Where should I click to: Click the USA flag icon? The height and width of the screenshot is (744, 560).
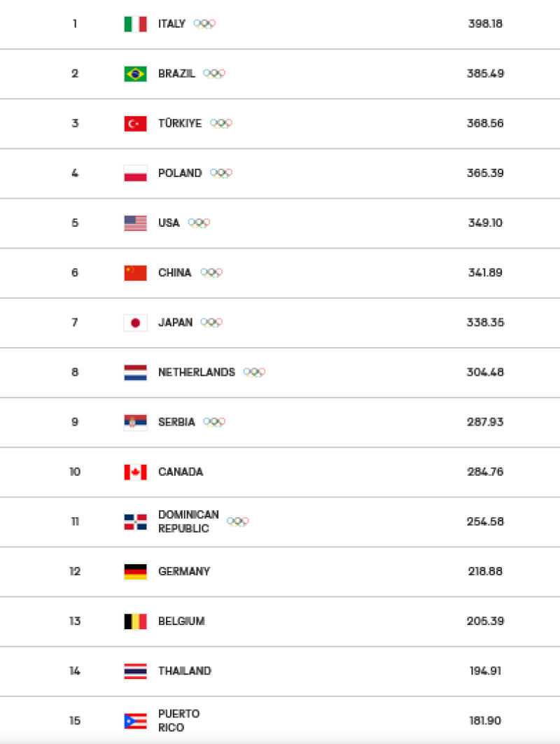click(x=135, y=223)
